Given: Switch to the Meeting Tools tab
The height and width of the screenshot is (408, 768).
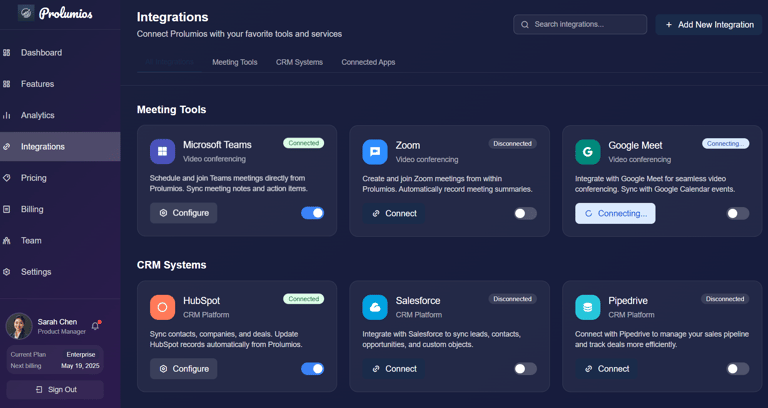Looking at the screenshot, I should click(x=235, y=62).
